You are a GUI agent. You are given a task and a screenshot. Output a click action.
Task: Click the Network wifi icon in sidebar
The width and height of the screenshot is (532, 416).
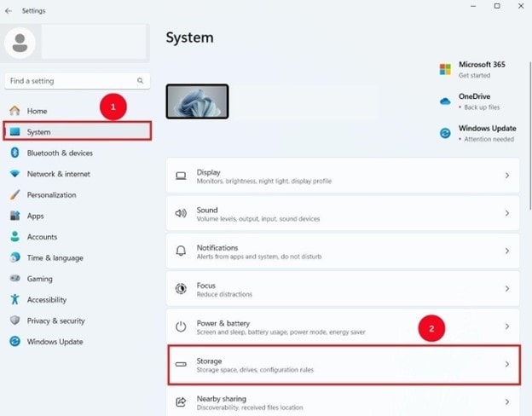tap(14, 174)
